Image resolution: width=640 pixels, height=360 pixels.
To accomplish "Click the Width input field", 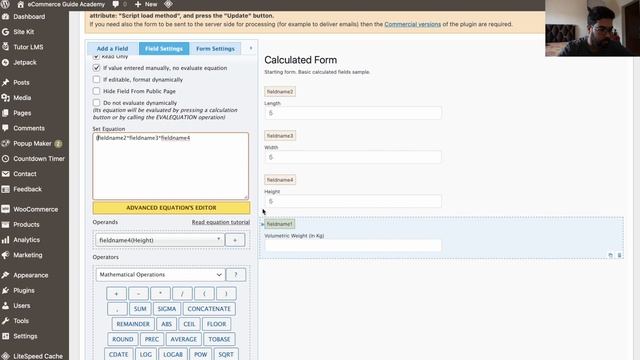I will tap(353, 157).
